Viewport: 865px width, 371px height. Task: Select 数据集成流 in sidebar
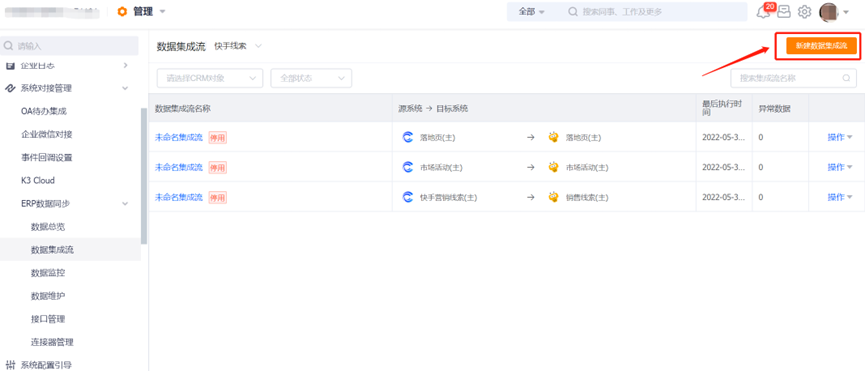[x=52, y=250]
